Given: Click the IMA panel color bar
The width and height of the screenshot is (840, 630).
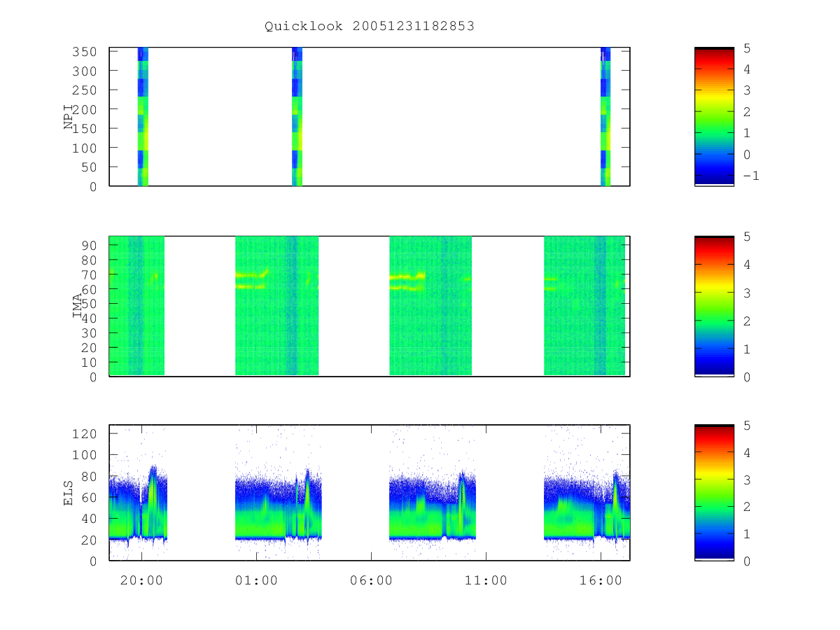Looking at the screenshot, I should point(714,306).
